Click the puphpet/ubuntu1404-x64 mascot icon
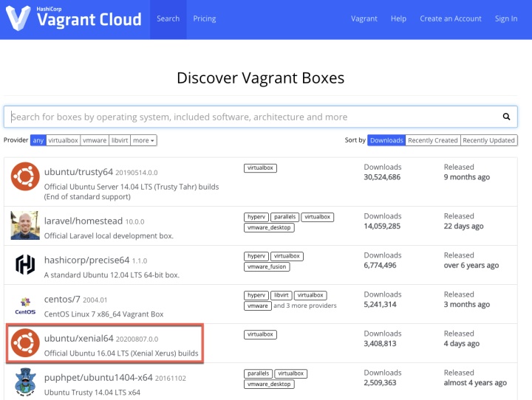Image resolution: width=532 pixels, height=400 pixels. 25,382
